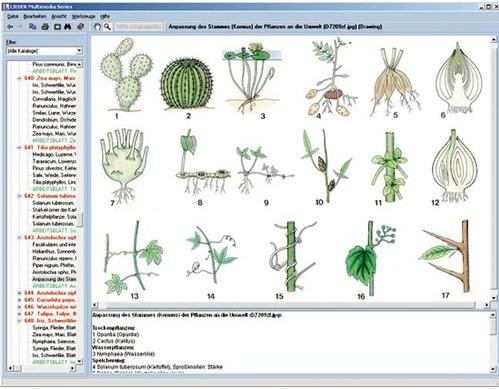Click the water lily drawing numbered 3

pos(253,77)
